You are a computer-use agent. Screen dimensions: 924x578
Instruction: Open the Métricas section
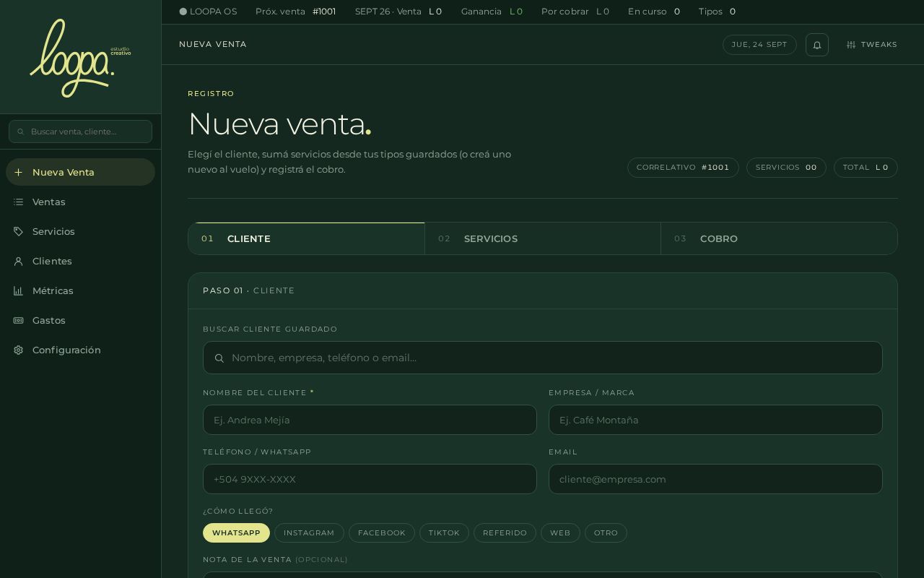[80, 290]
